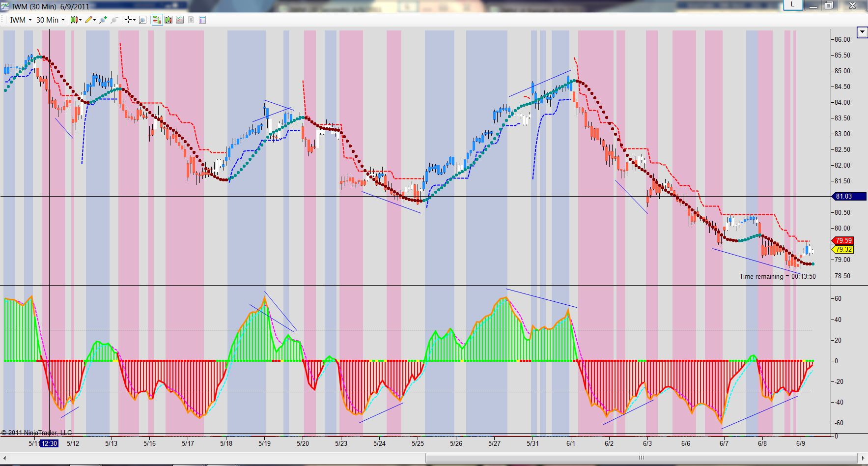Close the IWM chart window
Viewport: 868px width, 466px height.
(x=853, y=5)
